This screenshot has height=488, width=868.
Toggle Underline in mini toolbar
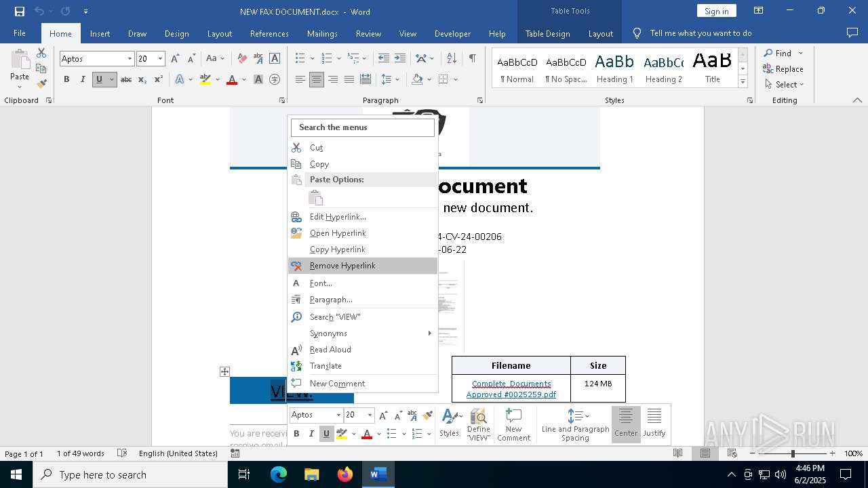pyautogui.click(x=326, y=434)
